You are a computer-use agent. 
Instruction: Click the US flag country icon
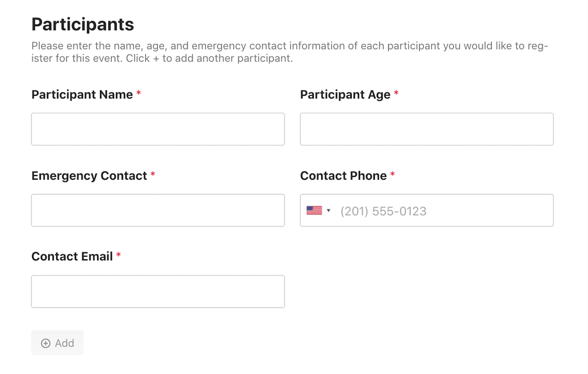coord(314,210)
